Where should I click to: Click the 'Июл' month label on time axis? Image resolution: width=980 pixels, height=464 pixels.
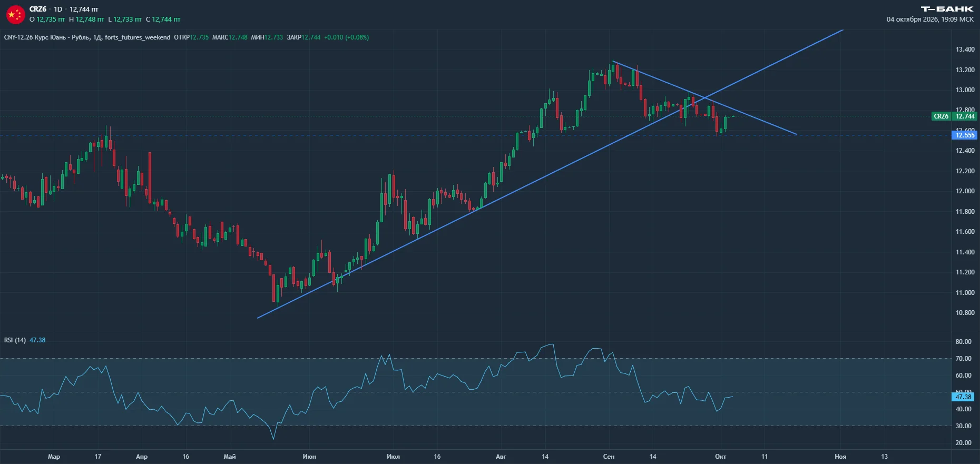pyautogui.click(x=393, y=457)
